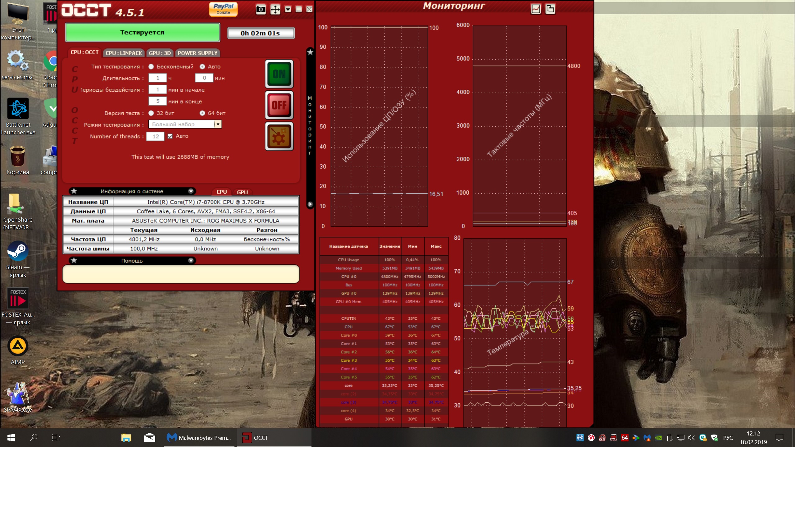
Task: Click the monitoring graph view icon
Action: point(535,9)
